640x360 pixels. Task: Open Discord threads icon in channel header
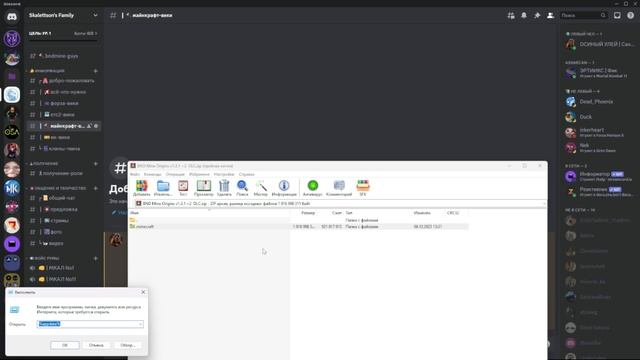pos(511,16)
